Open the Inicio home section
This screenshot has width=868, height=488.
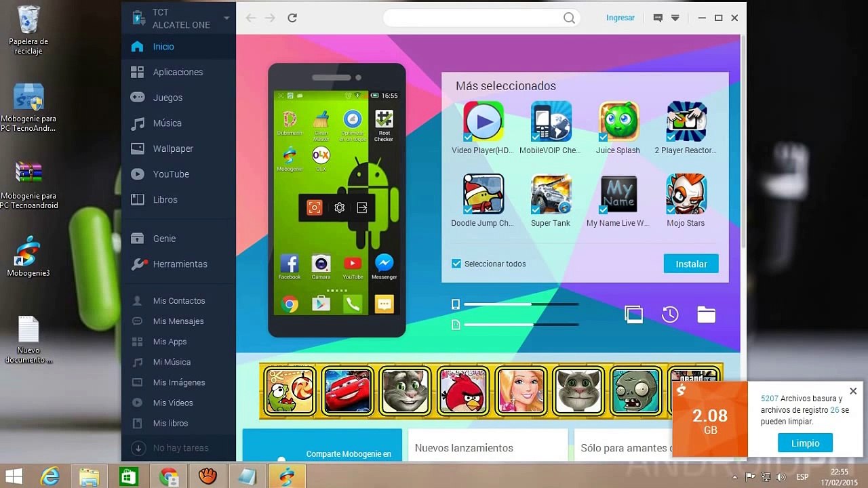(178, 47)
